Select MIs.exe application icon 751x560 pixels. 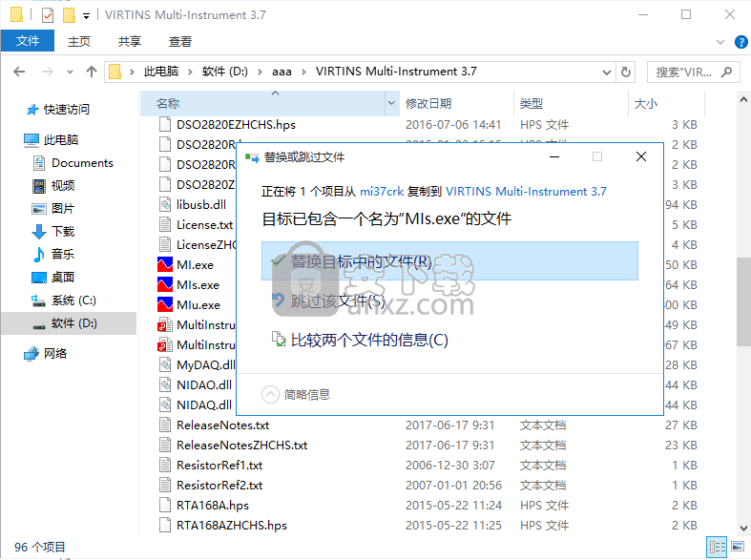point(165,285)
